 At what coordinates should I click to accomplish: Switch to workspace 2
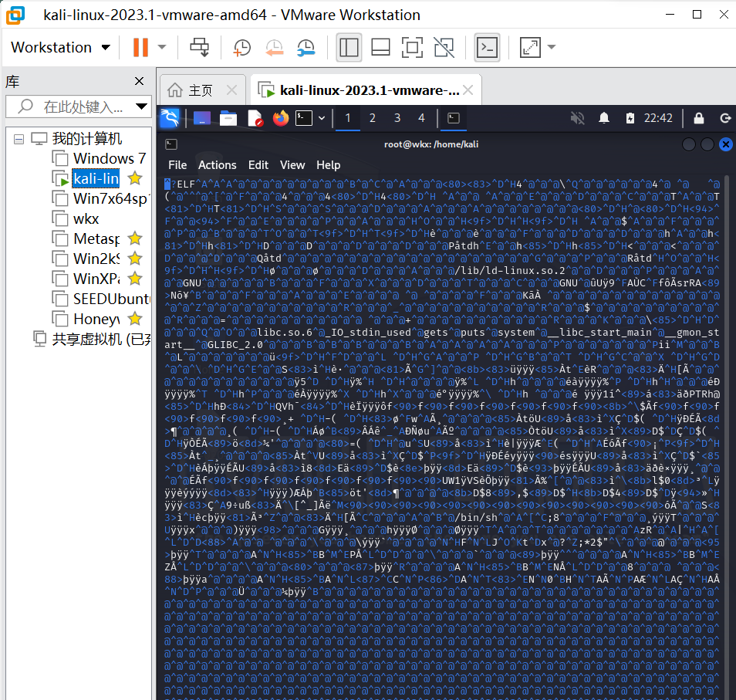pos(372,118)
